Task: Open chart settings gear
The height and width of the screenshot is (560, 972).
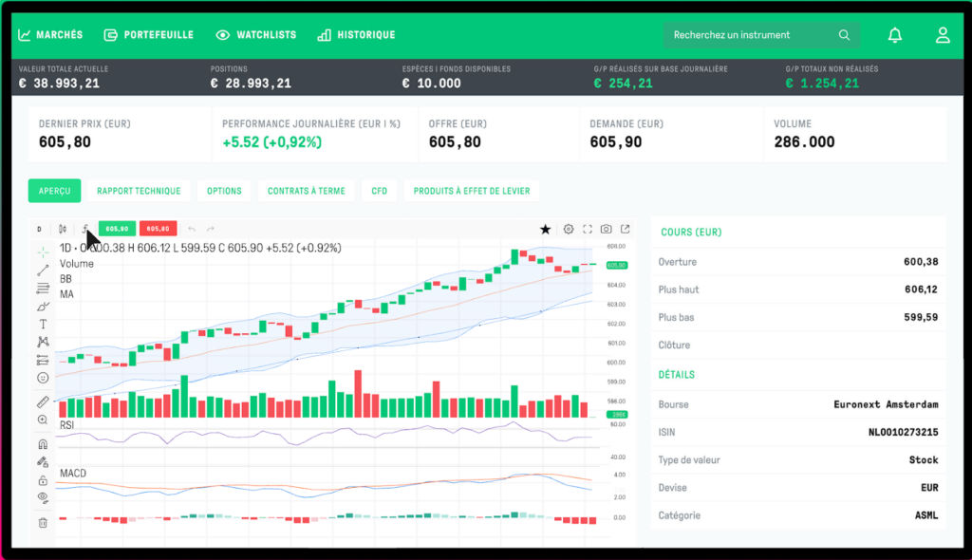Action: [569, 229]
